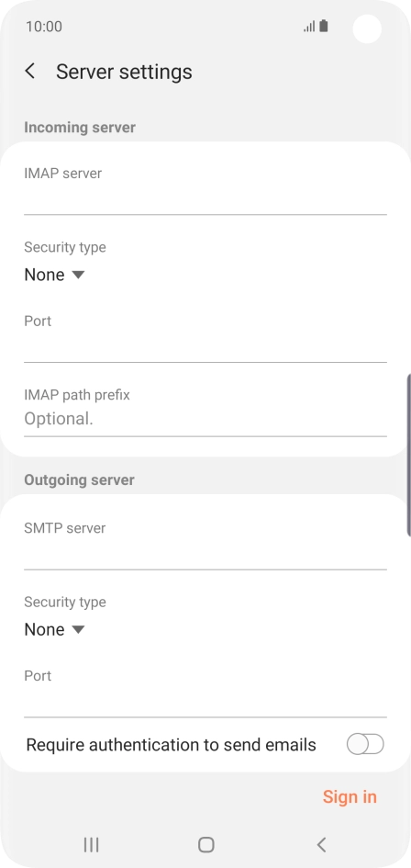The width and height of the screenshot is (411, 868).
Task: Tap the signal strength icon
Action: (309, 26)
